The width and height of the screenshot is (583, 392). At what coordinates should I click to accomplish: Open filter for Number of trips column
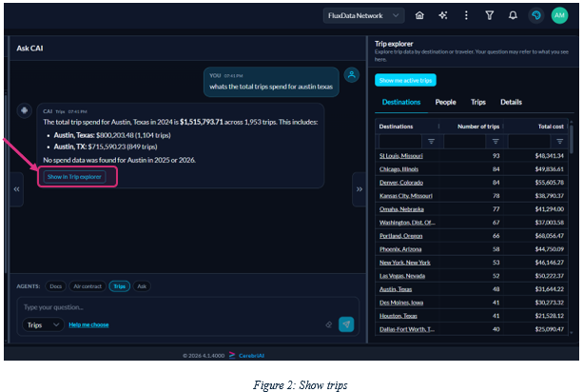click(x=496, y=142)
